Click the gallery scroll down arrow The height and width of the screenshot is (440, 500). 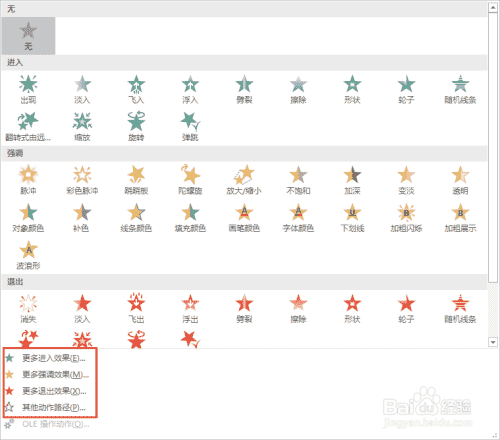[x=493, y=342]
